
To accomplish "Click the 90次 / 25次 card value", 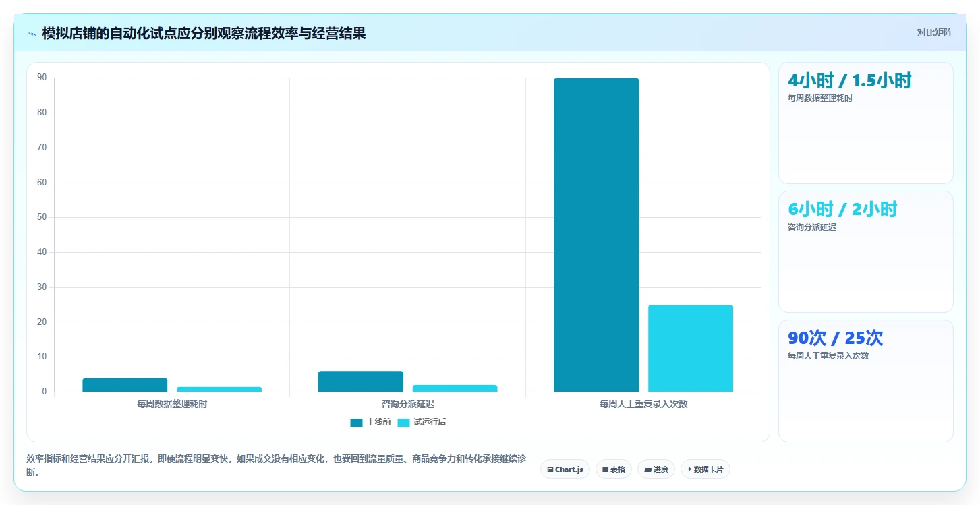I will coord(835,338).
